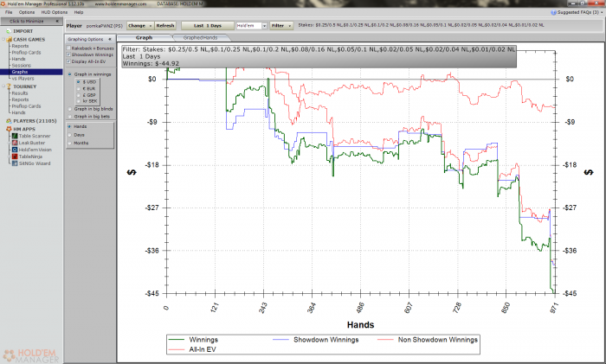Open the File menu
Image resolution: width=606 pixels, height=364 pixels.
[9, 12]
